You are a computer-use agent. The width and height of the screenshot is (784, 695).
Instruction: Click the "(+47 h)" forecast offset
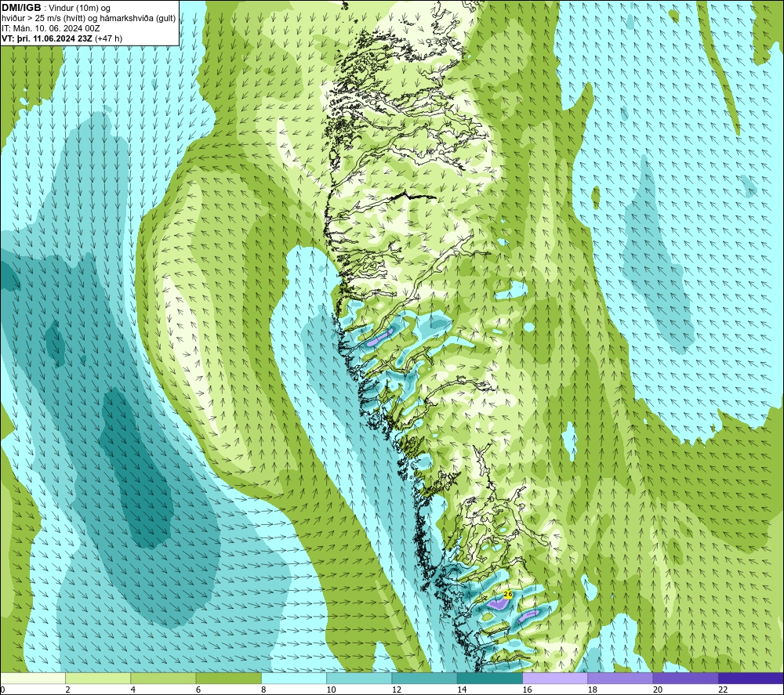point(108,38)
